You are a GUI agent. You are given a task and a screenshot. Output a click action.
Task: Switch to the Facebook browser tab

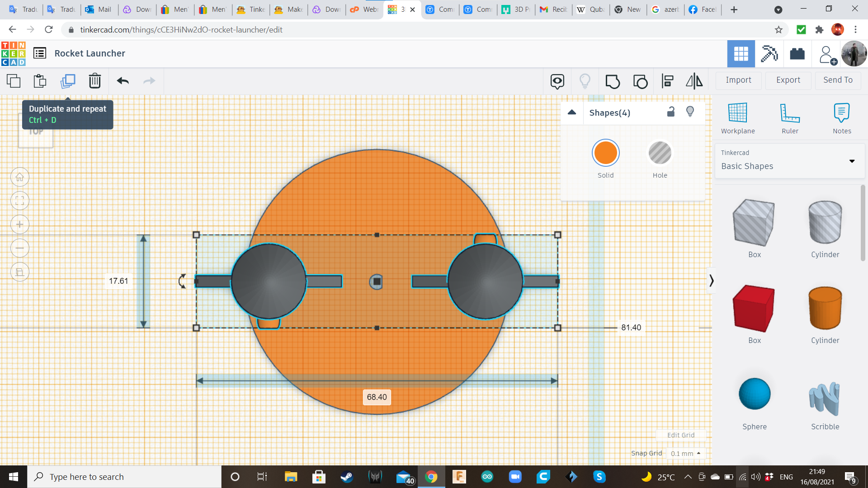pos(702,9)
